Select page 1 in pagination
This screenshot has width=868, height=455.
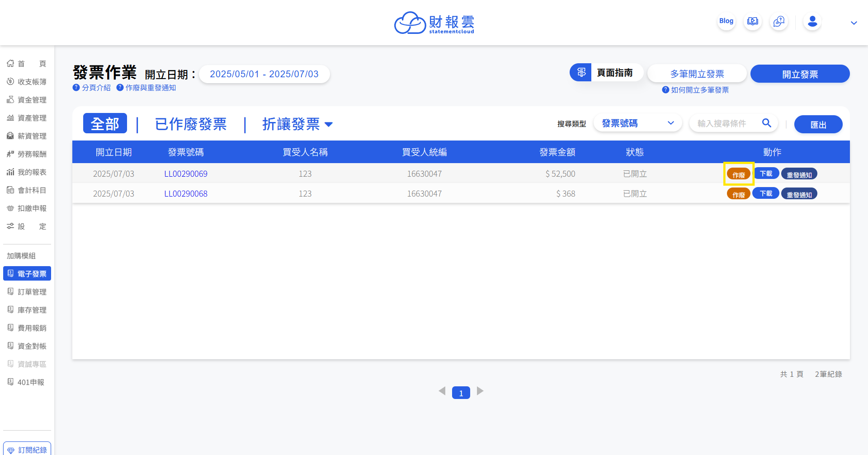[461, 393]
